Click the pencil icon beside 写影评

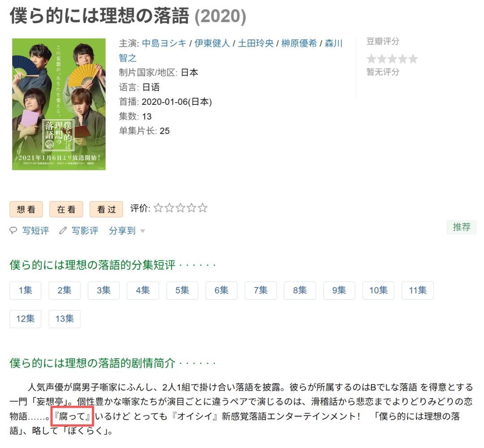(x=63, y=230)
